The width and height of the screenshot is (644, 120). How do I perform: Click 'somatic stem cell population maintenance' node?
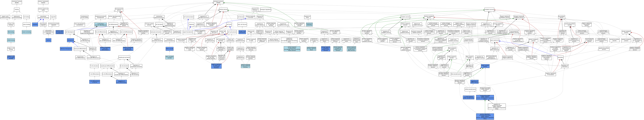pyautogui.click(x=60, y=32)
